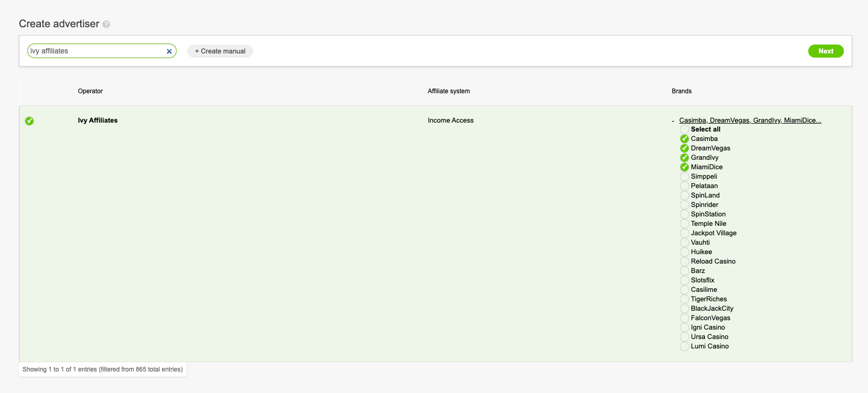Screen dimensions: 868x393
Task: Clear the search field with the X icon
Action: 169,51
